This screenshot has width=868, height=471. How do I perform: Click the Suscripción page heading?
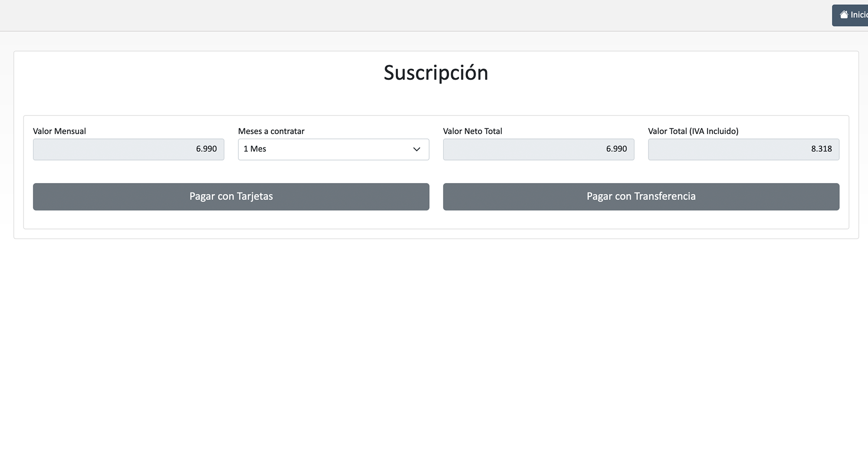click(436, 72)
